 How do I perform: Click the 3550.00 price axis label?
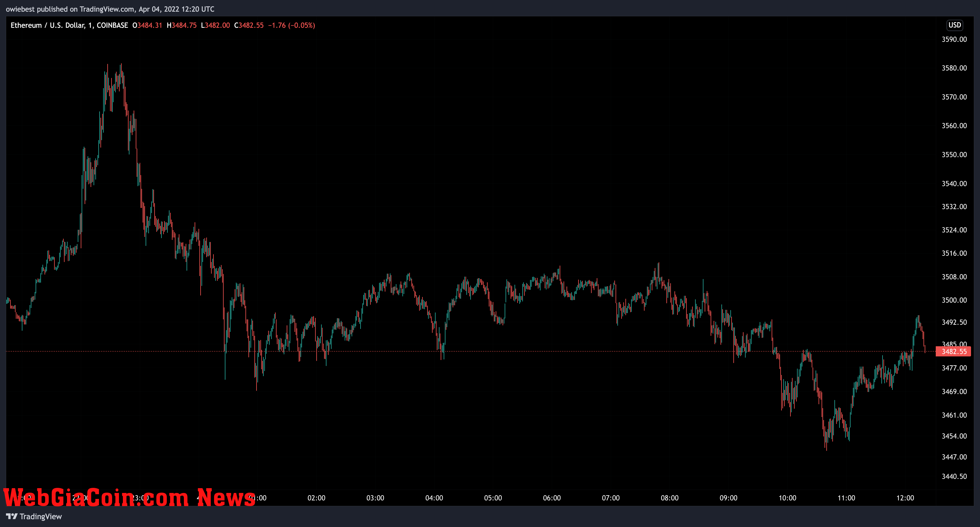point(954,154)
